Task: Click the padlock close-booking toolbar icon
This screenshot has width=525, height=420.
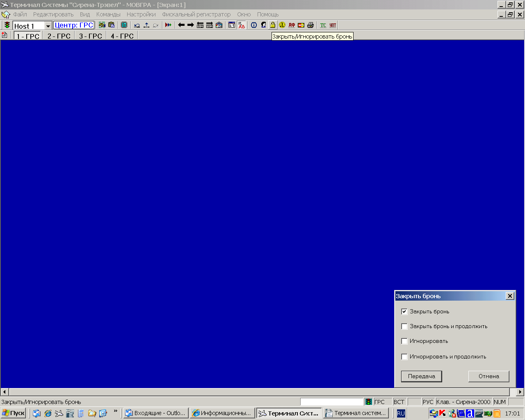Action: [273, 25]
